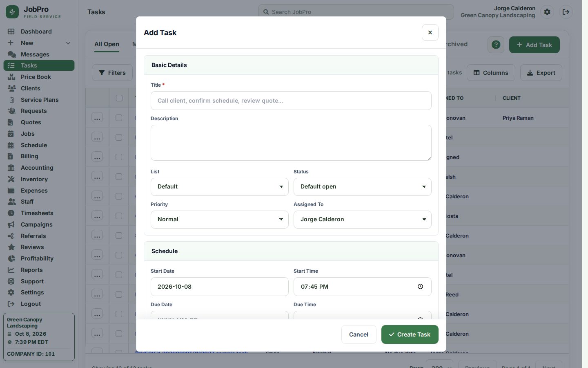Switch to the All Open tab
The height and width of the screenshot is (368, 588).
point(107,44)
